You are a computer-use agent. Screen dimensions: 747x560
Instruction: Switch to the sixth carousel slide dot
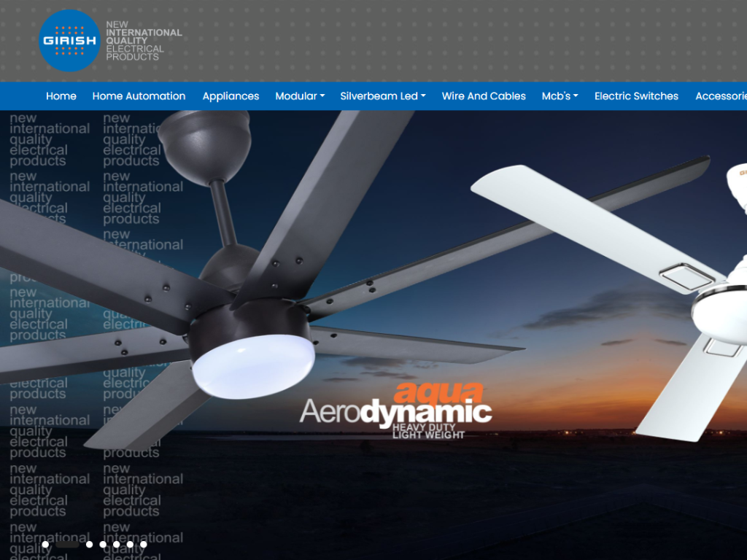pos(130,544)
